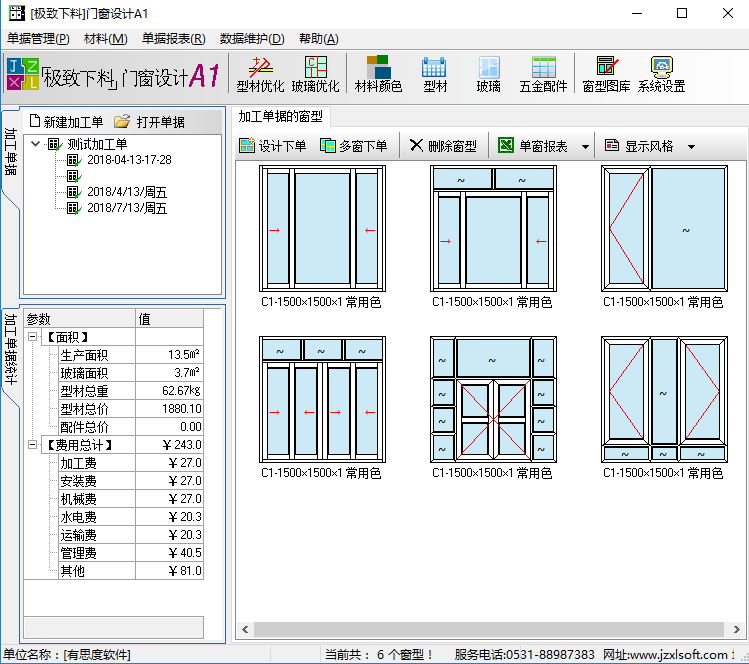Click the 值 column header

coord(170,318)
